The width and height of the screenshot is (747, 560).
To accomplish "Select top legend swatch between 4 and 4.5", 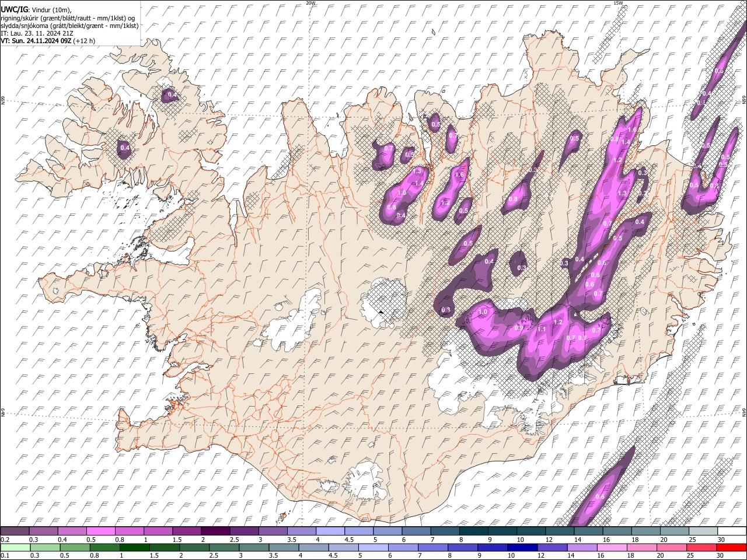I will click(x=330, y=531).
